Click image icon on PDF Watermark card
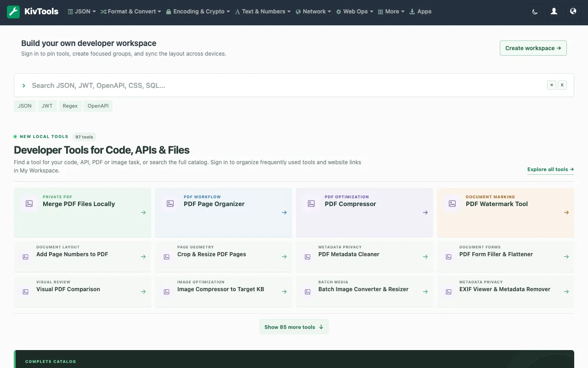The width and height of the screenshot is (588, 368). click(x=452, y=203)
